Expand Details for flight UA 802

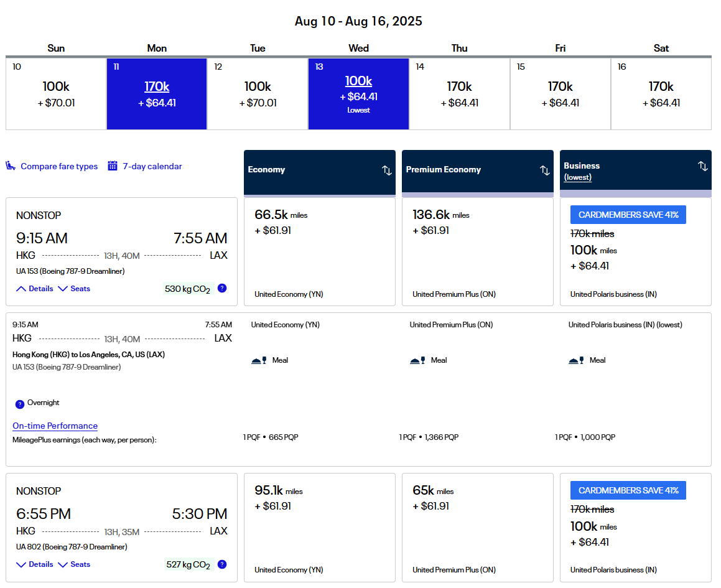tap(35, 564)
